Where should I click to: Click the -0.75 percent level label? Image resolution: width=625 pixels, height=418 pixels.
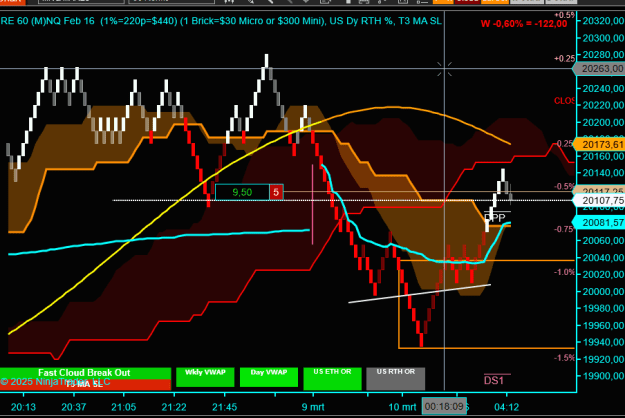click(x=564, y=229)
